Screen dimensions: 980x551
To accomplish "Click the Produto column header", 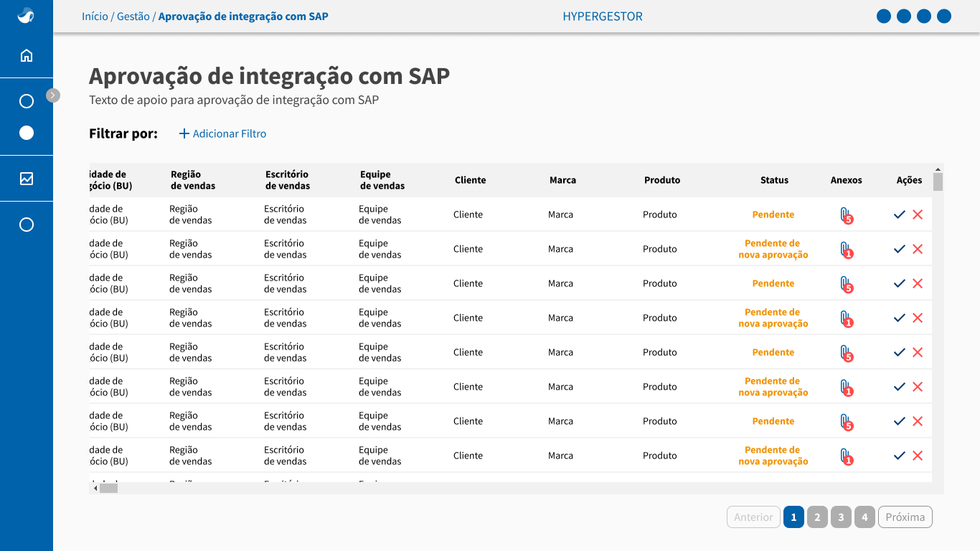I will click(x=662, y=180).
